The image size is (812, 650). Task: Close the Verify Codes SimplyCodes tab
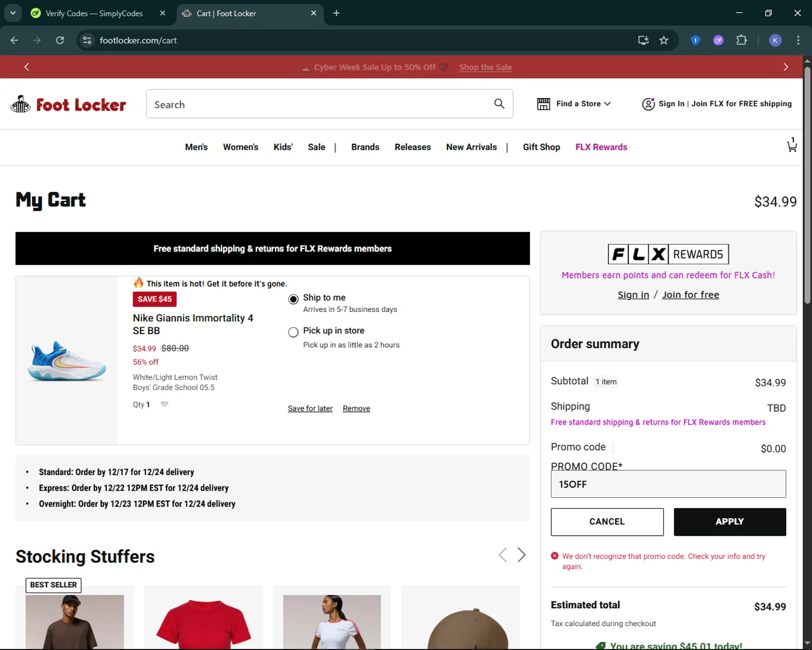[162, 13]
